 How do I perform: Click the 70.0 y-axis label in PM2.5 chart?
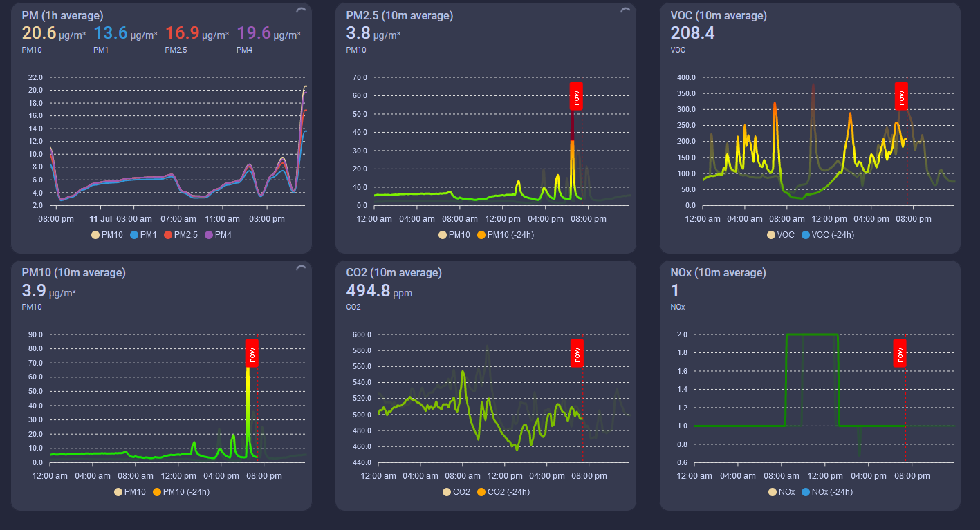[x=360, y=77]
